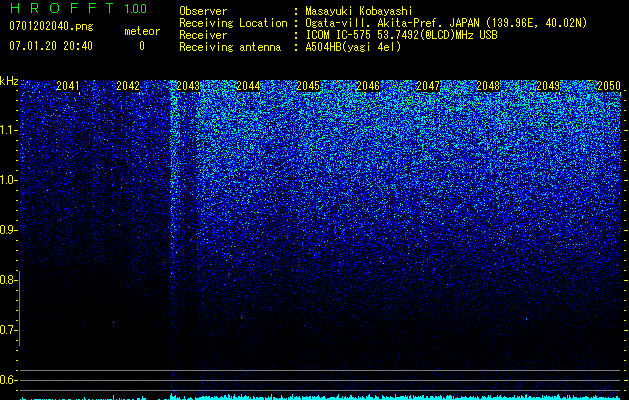Click the Observer label
629x400 pixels.
pyautogui.click(x=203, y=11)
